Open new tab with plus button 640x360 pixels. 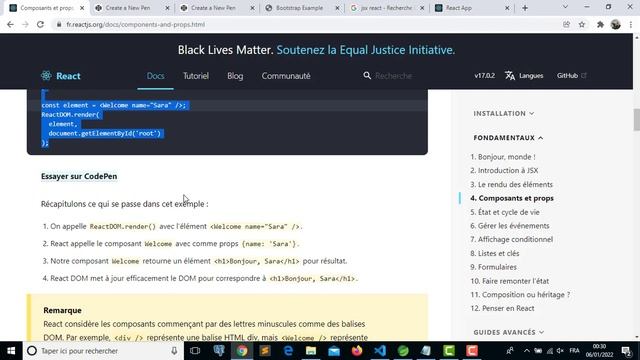point(525,8)
